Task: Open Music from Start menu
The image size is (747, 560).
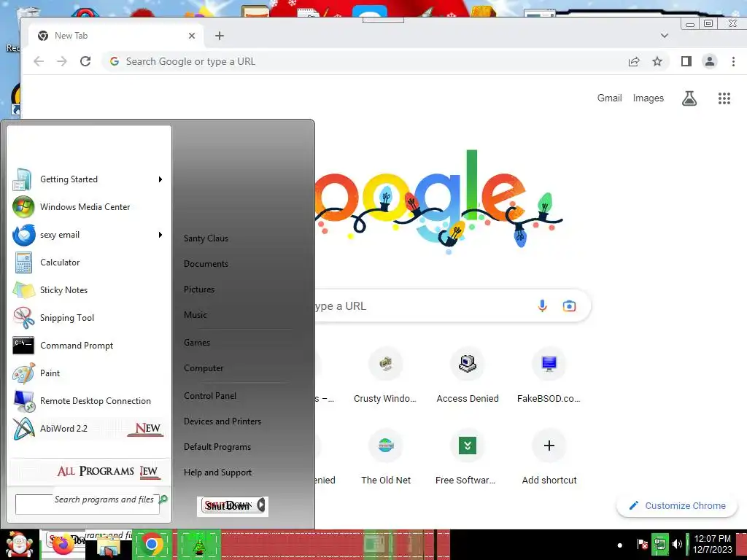Action: point(196,315)
